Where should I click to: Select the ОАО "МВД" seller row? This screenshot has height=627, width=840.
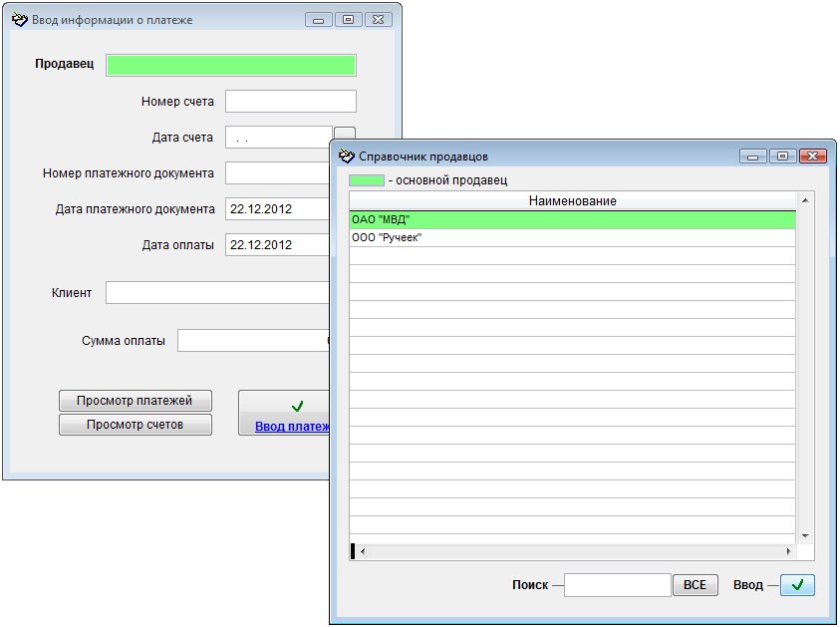[572, 219]
